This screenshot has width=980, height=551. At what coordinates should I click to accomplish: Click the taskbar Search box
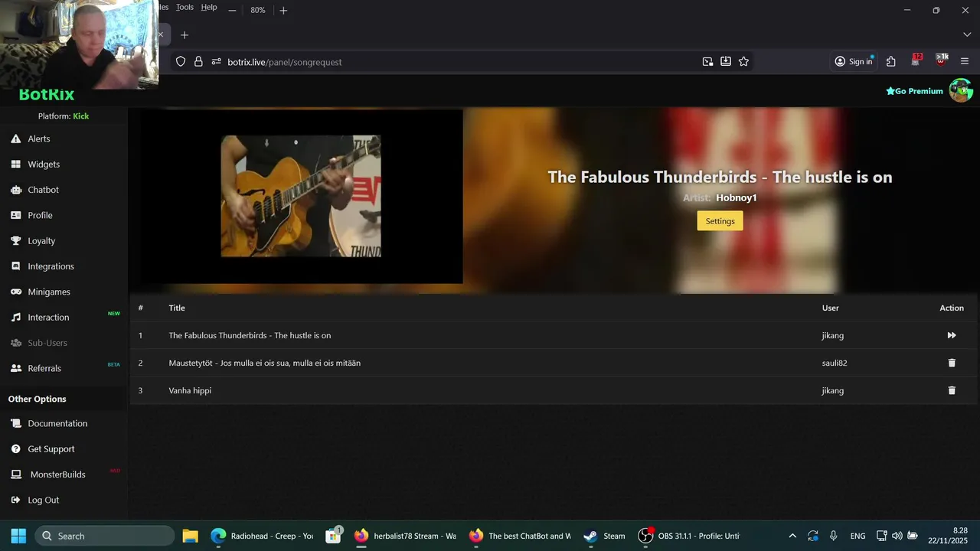pos(105,536)
